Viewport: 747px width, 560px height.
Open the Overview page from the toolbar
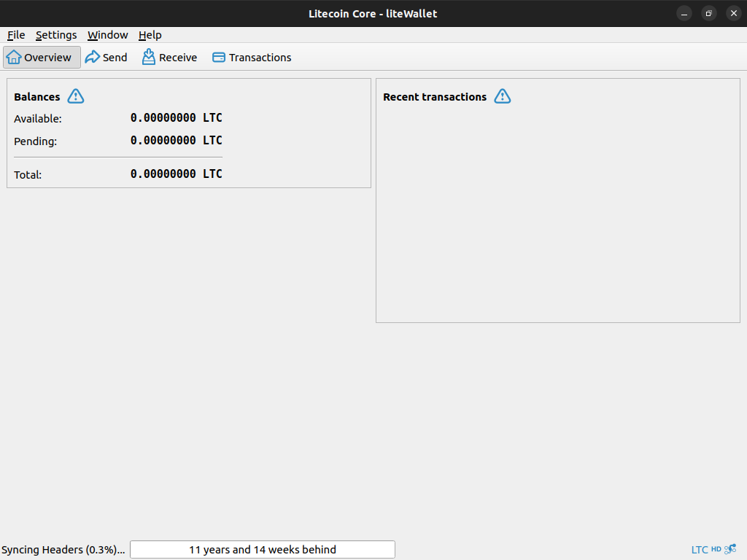click(x=42, y=57)
